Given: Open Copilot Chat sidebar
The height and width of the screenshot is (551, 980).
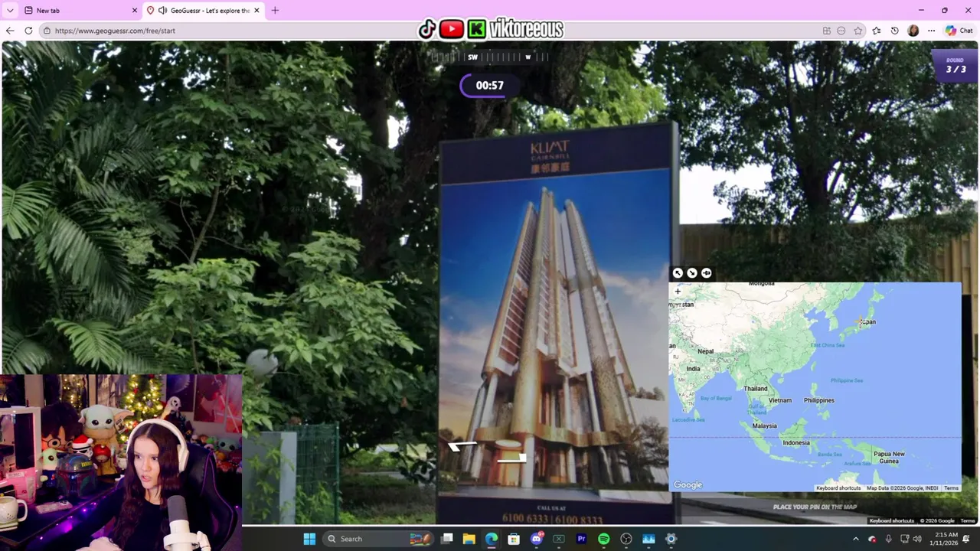Looking at the screenshot, I should (959, 31).
